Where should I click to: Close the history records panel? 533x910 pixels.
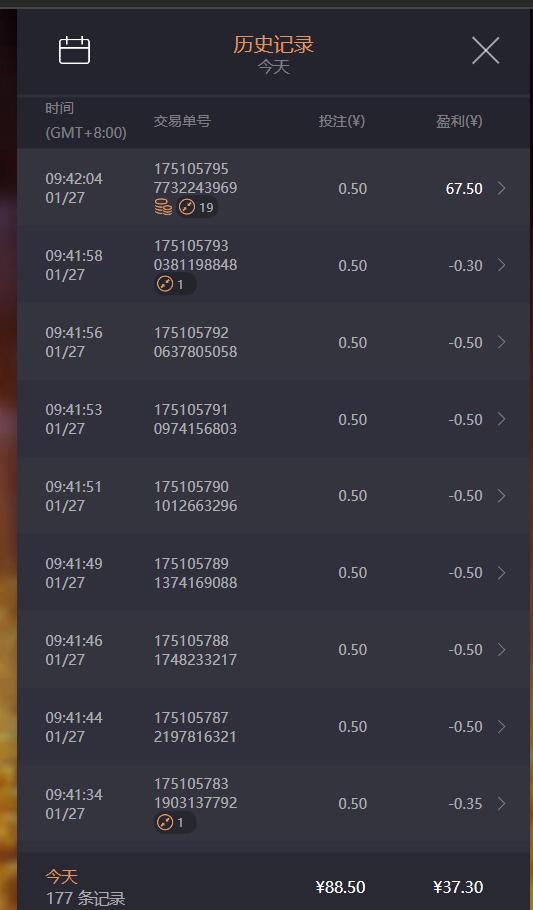pyautogui.click(x=485, y=50)
